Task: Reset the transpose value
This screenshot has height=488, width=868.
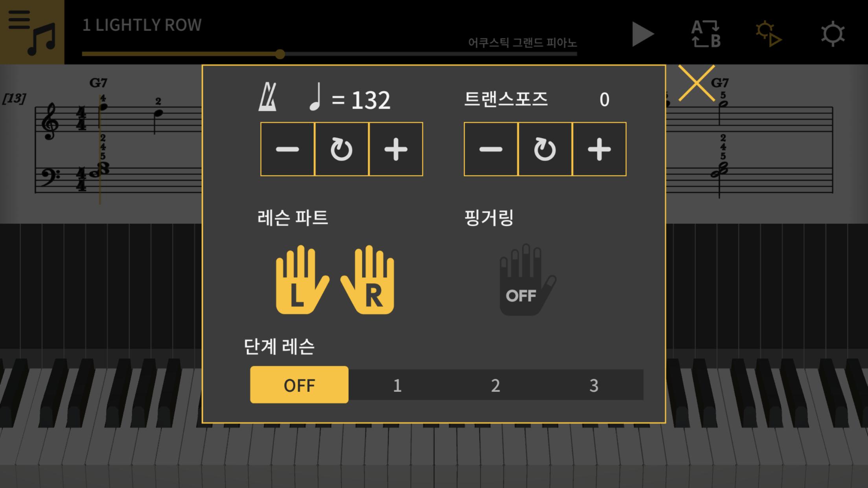Action: pos(545,149)
